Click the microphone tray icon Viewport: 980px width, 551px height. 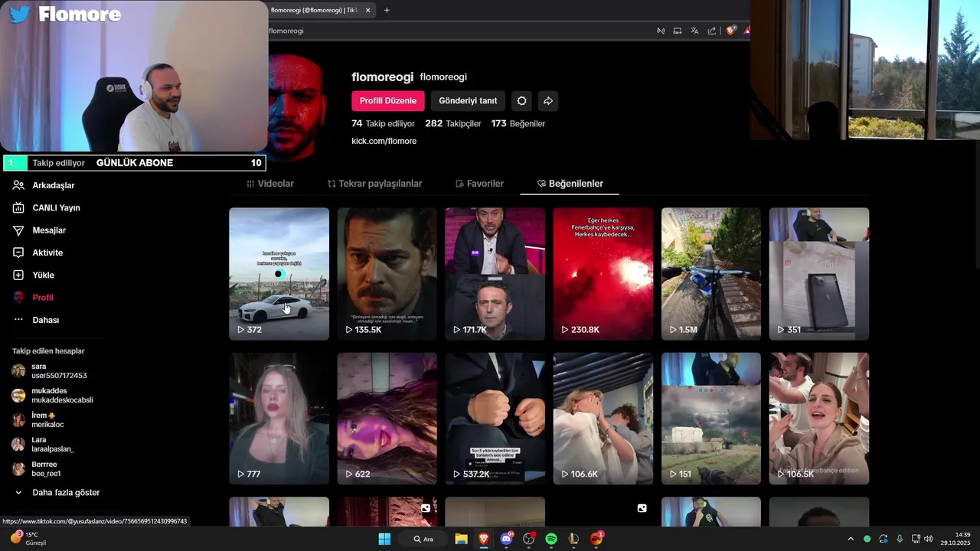[900, 539]
